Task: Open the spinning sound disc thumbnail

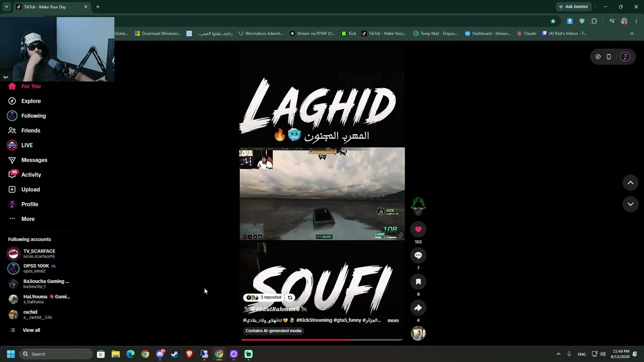Action: click(x=418, y=333)
